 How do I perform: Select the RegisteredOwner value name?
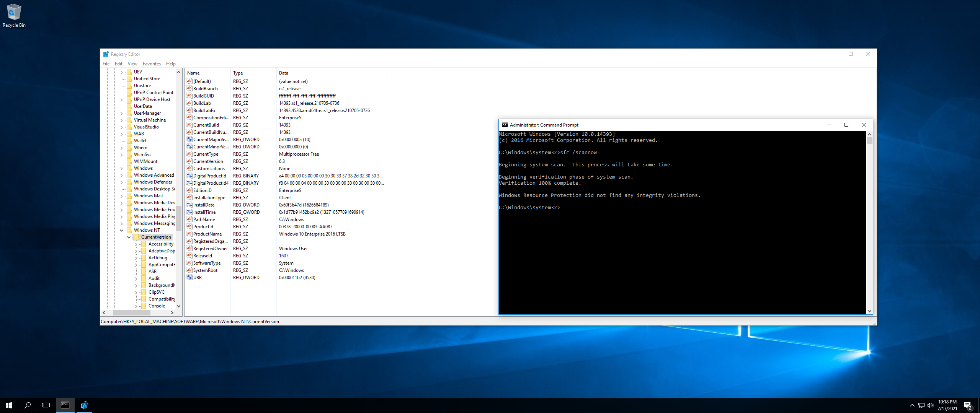tap(210, 248)
